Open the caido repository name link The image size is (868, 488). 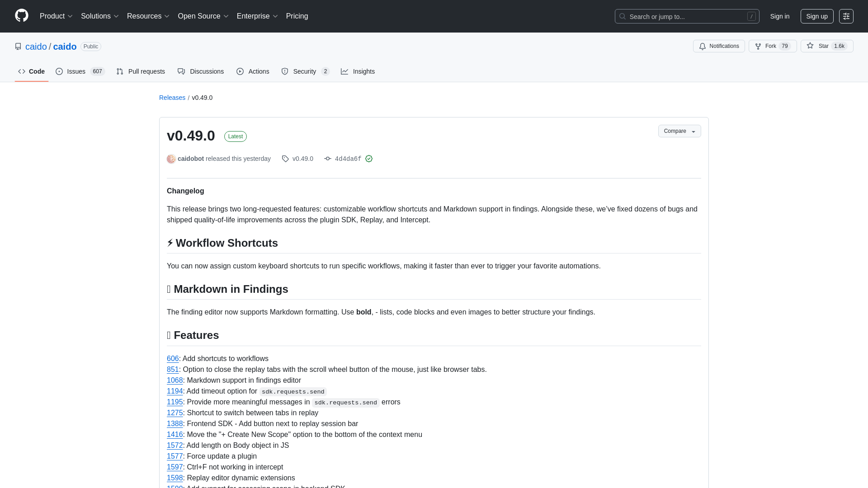click(65, 47)
